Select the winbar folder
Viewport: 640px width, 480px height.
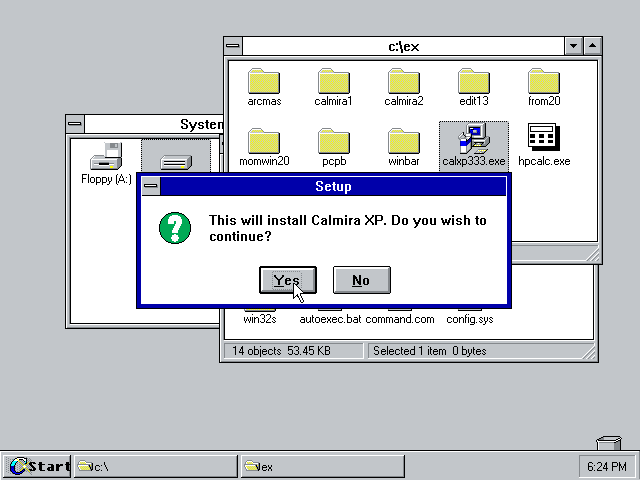pyautogui.click(x=404, y=143)
